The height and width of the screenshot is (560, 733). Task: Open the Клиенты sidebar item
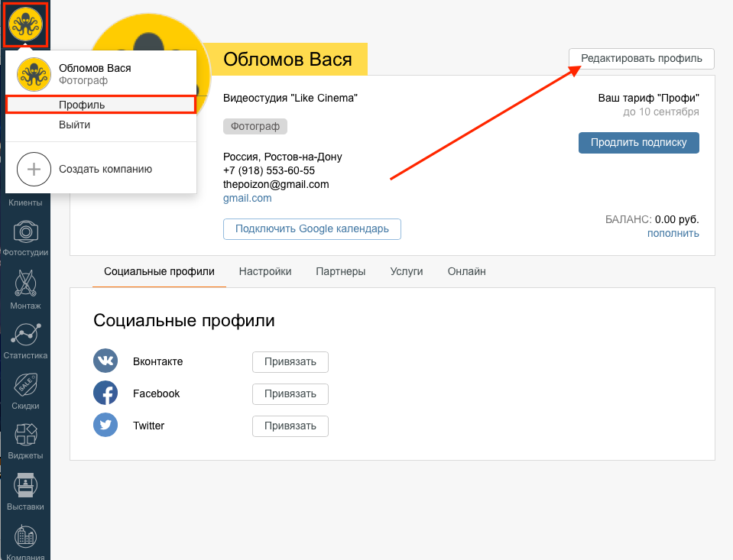click(26, 202)
